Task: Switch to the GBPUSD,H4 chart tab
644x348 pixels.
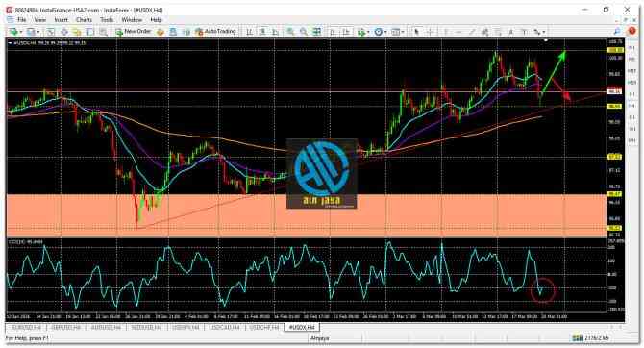Action: tap(65, 328)
